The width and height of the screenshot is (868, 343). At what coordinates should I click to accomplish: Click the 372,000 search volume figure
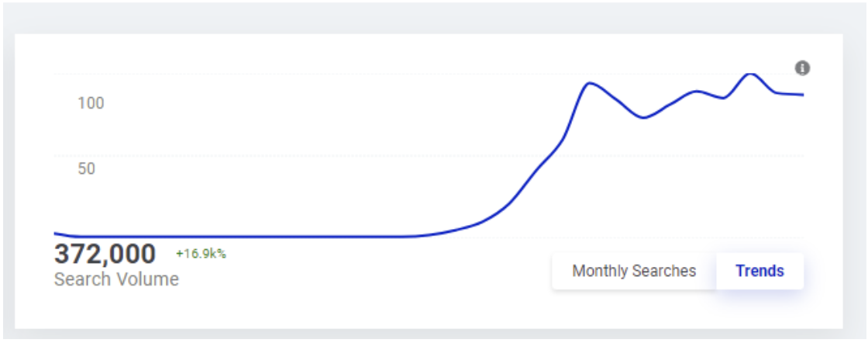click(x=105, y=254)
